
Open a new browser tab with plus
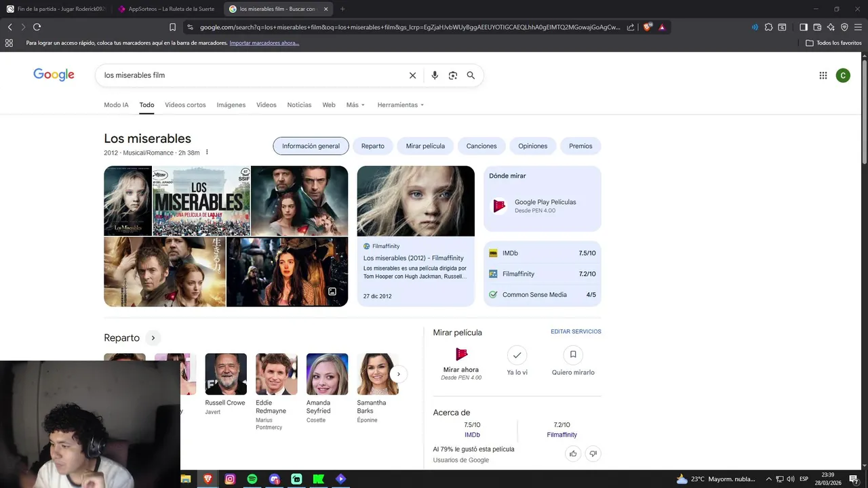342,9
